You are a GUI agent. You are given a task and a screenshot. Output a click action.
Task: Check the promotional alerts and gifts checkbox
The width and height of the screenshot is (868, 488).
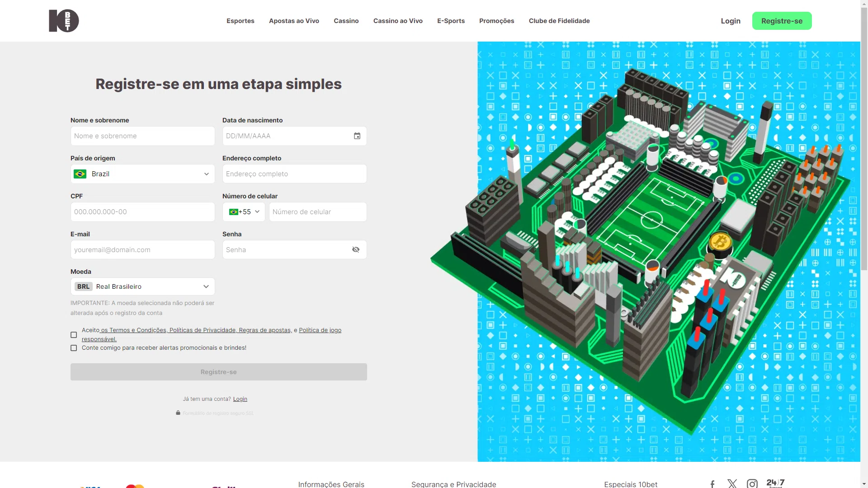pos(74,348)
